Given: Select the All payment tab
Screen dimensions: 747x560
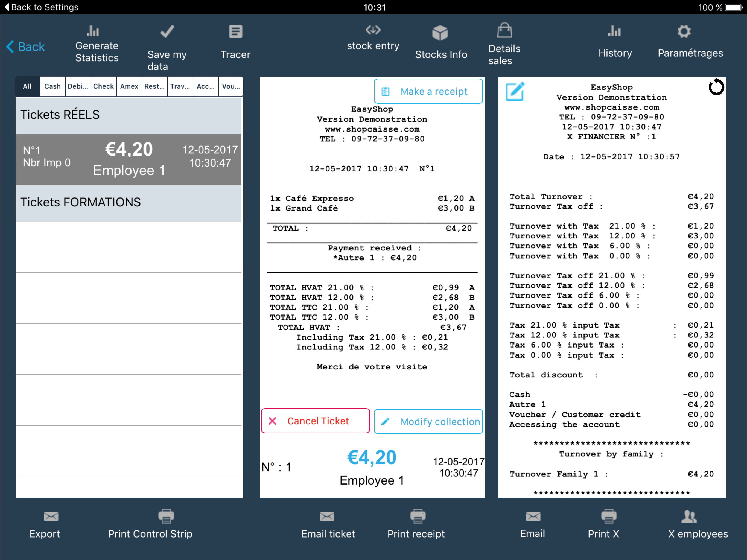Looking at the screenshot, I should click(27, 86).
